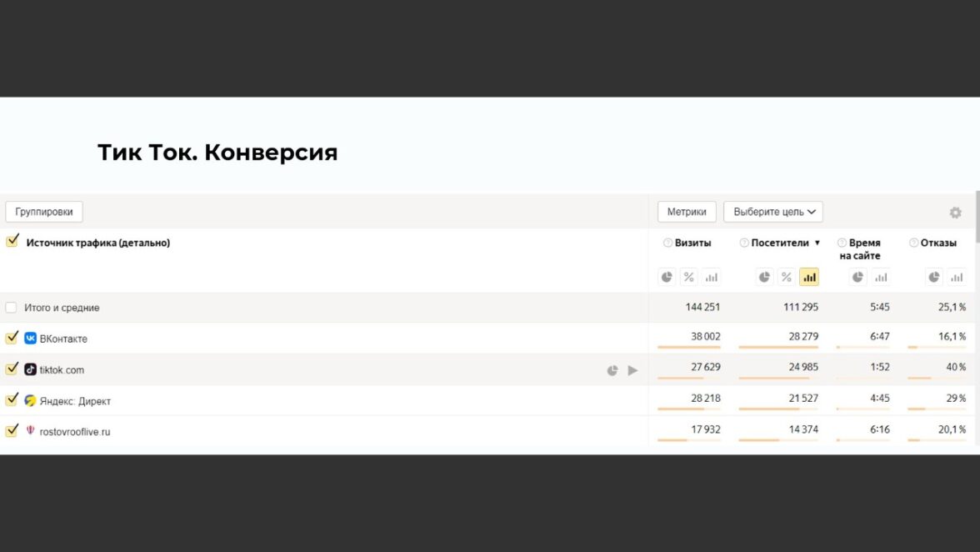
Task: Click the vertical scrollbar on the right
Action: coord(977,217)
